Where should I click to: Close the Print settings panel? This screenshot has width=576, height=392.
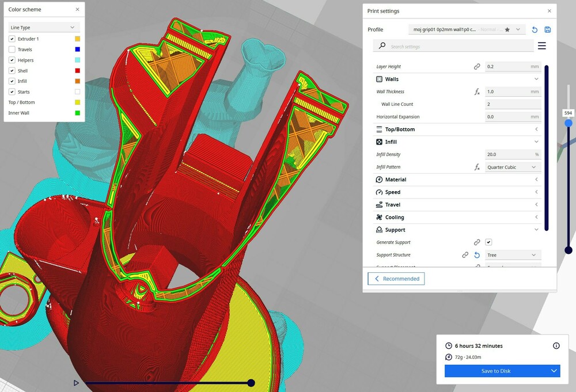pos(549,11)
